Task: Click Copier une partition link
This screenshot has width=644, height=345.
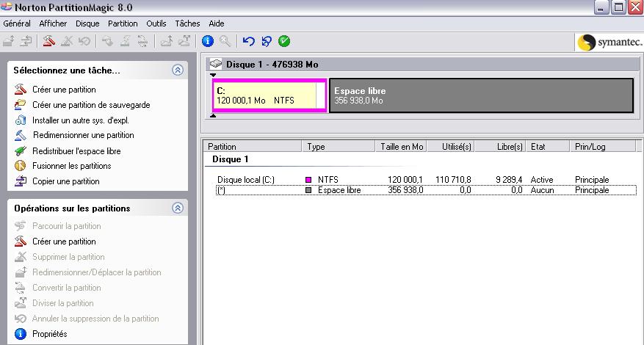Action: (66, 181)
